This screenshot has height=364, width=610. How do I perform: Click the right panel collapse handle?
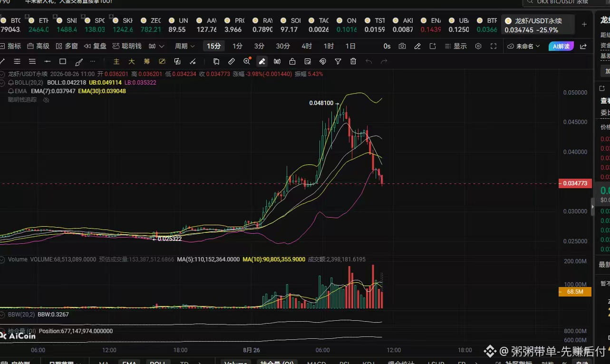pyautogui.click(x=592, y=207)
